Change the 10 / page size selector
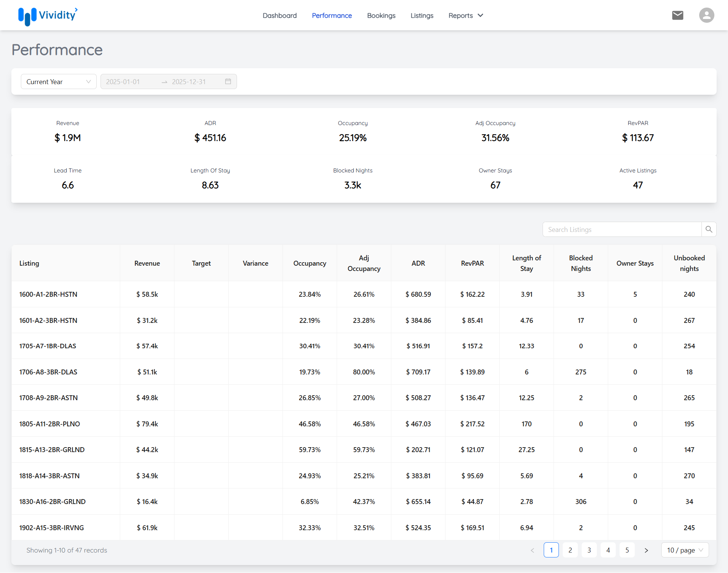Viewport: 728px width, 573px height. tap(685, 550)
